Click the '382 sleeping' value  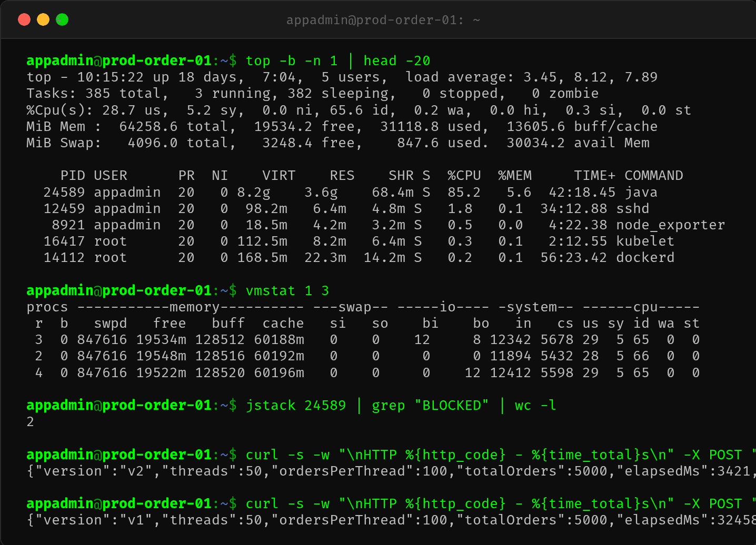[338, 94]
